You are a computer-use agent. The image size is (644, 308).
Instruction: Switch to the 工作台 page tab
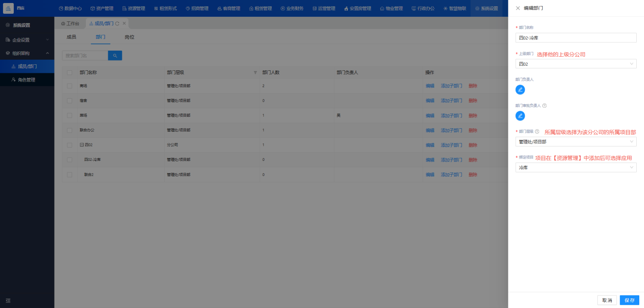[70, 24]
